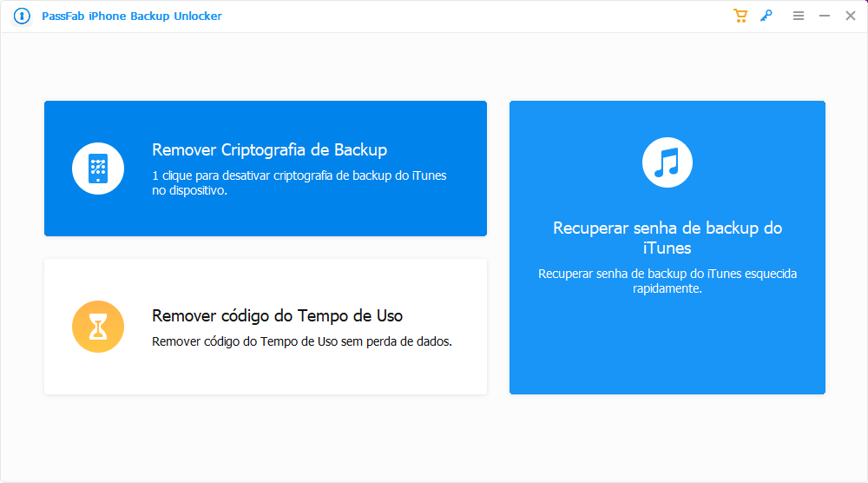Select Remover Criptografia de Backup title
Viewport: 868px width, 483px height.
click(x=270, y=150)
